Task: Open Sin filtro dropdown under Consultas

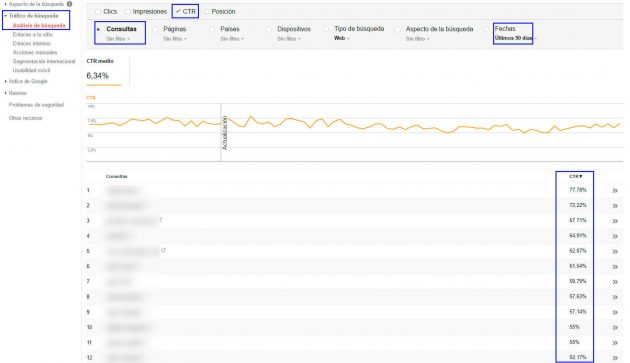Action: (x=118, y=39)
